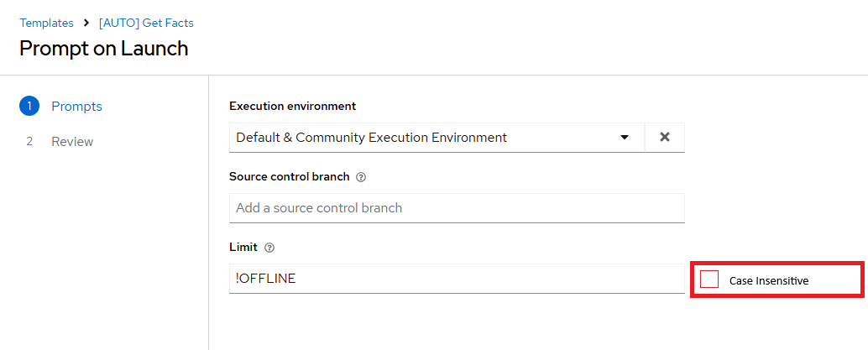Switch to the Review step

pyautogui.click(x=72, y=141)
